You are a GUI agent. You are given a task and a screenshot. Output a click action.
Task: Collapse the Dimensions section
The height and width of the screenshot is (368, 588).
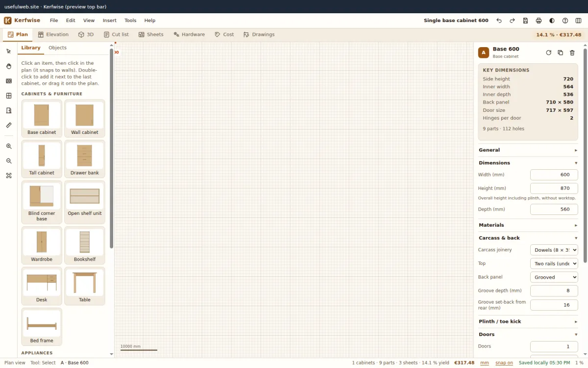point(528,163)
